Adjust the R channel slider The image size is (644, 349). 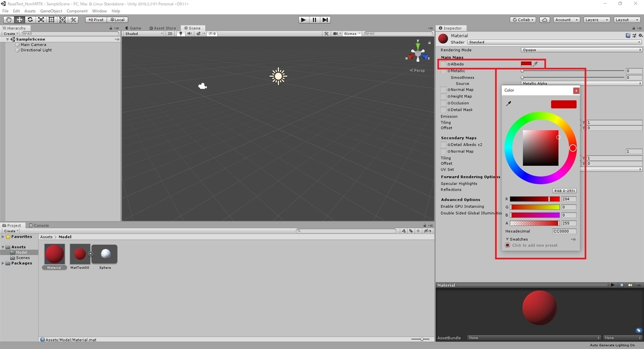tap(535, 199)
